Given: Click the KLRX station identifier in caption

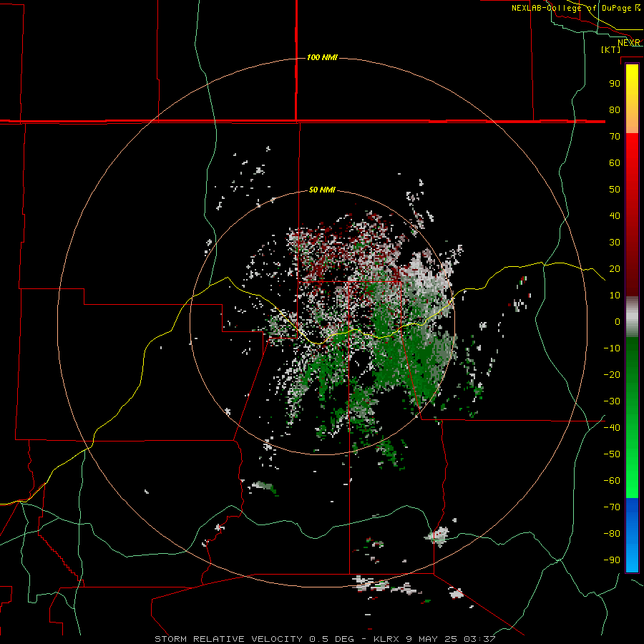Looking at the screenshot, I should pyautogui.click(x=387, y=639).
